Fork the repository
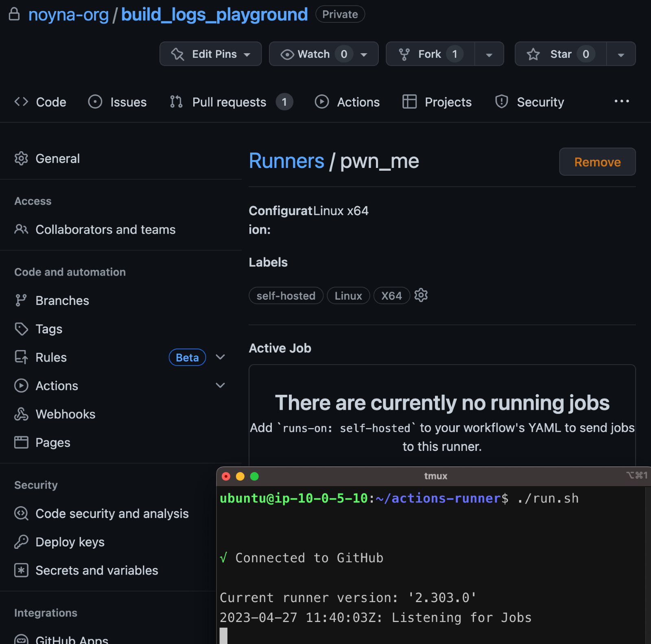This screenshot has height=644, width=651. point(430,54)
